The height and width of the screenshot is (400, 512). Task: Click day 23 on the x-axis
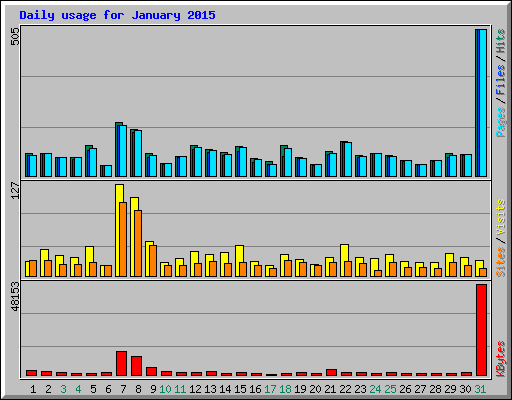[x=360, y=389]
